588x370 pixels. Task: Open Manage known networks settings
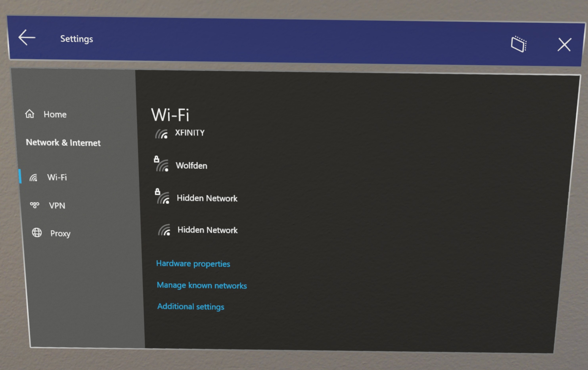[x=203, y=285]
